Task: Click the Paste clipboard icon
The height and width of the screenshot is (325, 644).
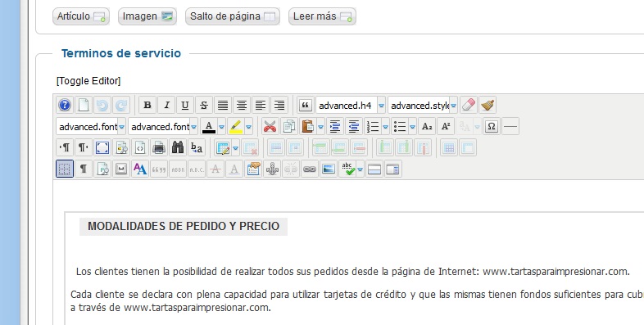Action: (307, 126)
